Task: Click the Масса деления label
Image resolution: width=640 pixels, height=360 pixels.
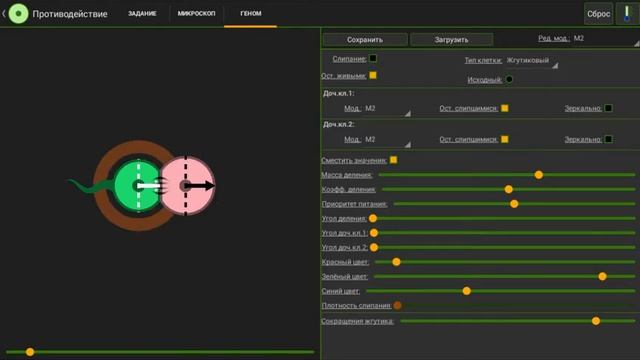Action: [347, 175]
